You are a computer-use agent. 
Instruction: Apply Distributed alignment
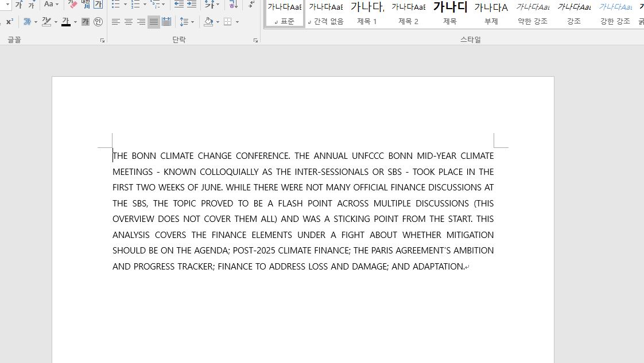166,22
